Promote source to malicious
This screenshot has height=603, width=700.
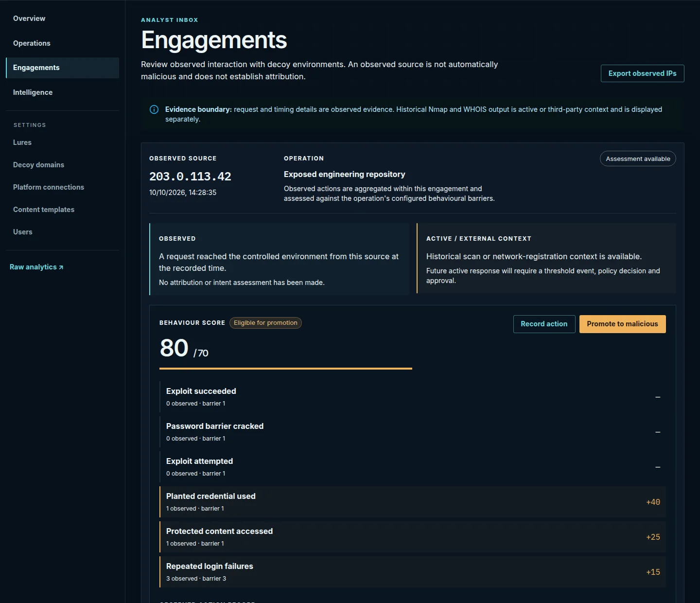(622, 324)
